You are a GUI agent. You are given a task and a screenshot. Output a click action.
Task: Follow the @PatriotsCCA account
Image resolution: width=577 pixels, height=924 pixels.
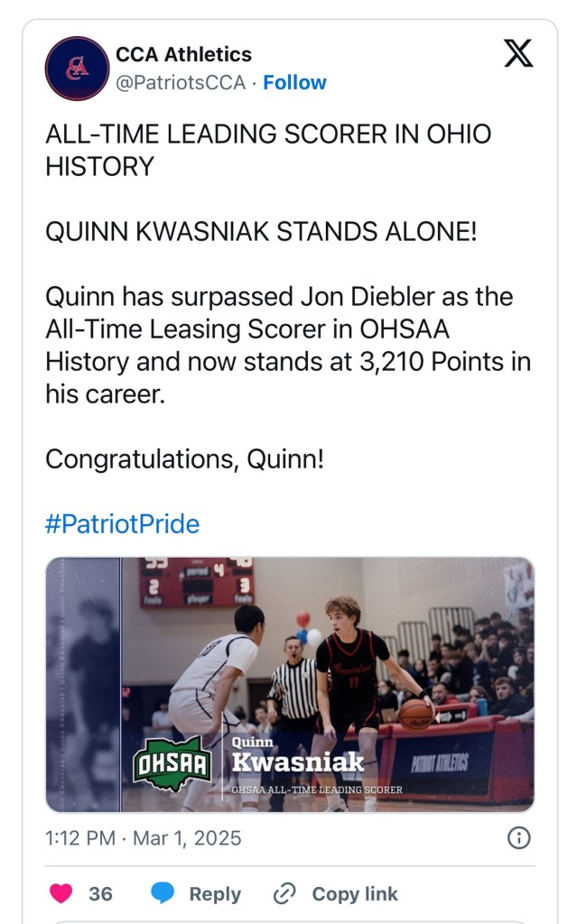click(294, 83)
